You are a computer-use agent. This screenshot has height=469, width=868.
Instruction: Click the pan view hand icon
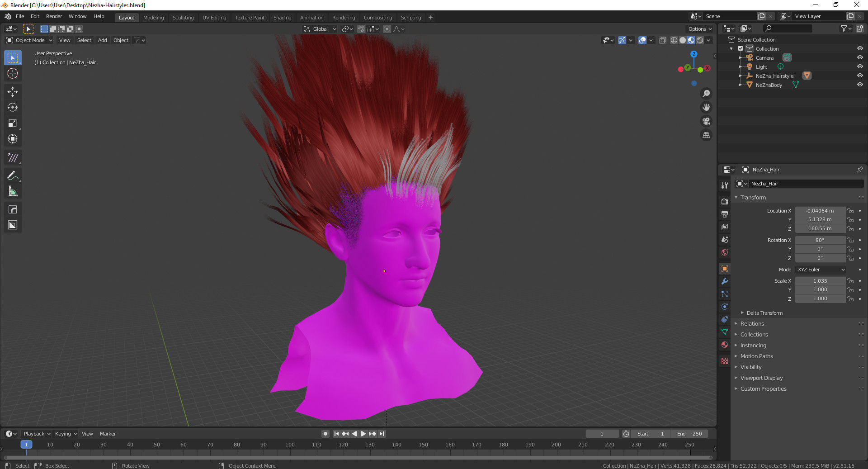tap(706, 108)
